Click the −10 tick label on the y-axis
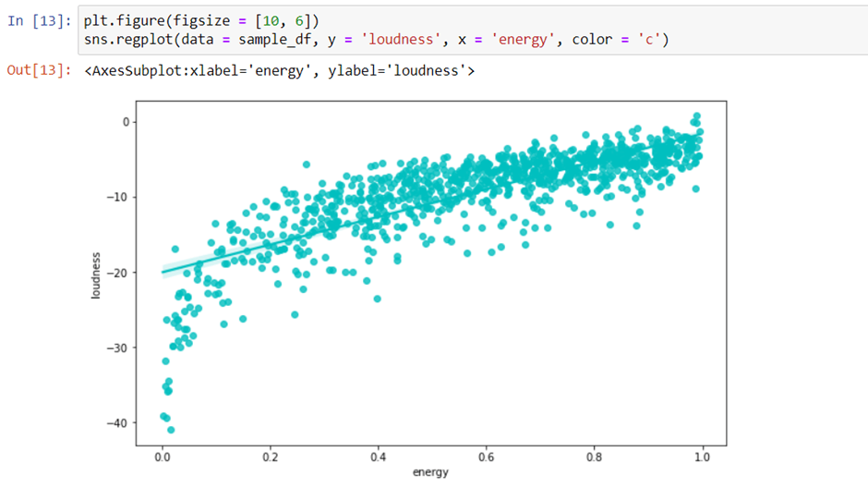Viewport: 868px width, 488px height. [x=117, y=197]
